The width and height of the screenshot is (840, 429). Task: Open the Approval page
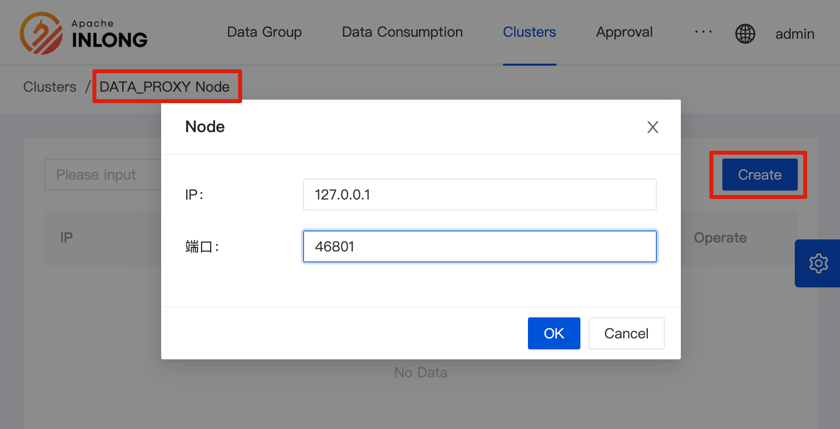point(624,32)
